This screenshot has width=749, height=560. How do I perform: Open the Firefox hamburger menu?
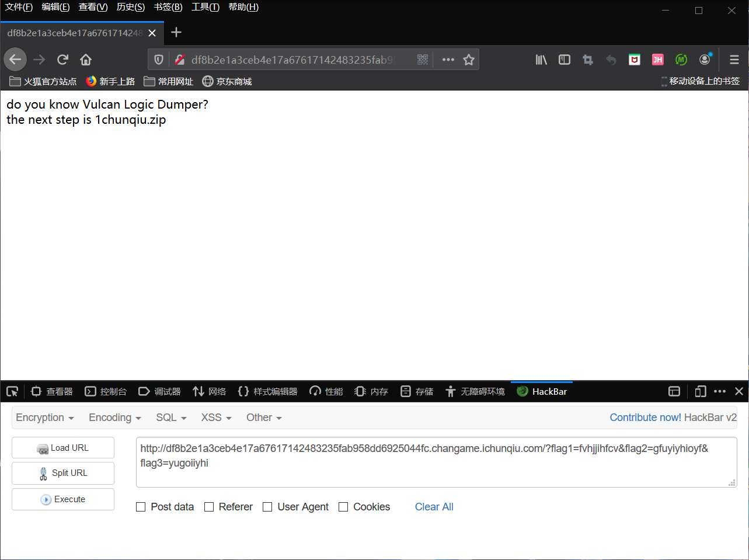click(x=734, y=60)
